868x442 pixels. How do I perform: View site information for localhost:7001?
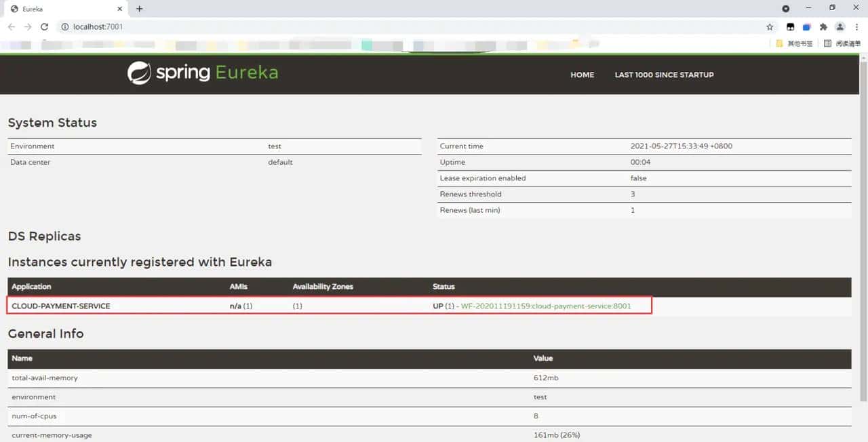point(65,27)
